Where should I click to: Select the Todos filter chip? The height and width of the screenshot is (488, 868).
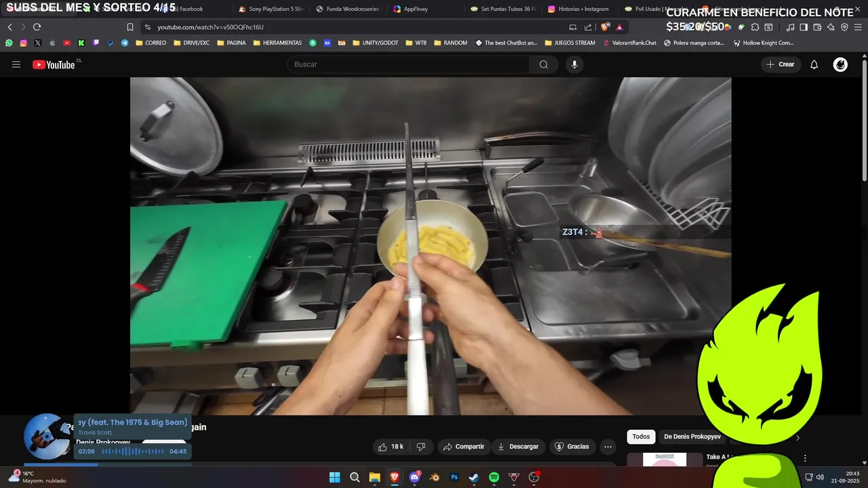click(641, 436)
